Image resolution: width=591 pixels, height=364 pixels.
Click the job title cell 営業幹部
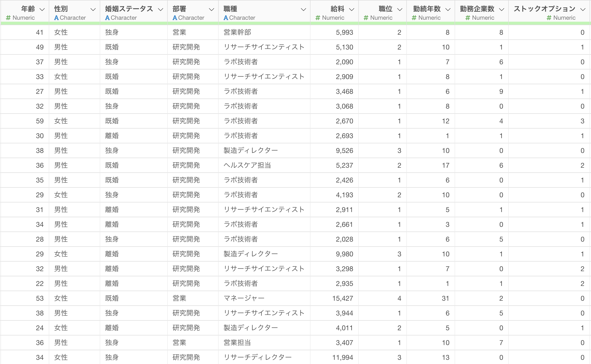coord(264,32)
